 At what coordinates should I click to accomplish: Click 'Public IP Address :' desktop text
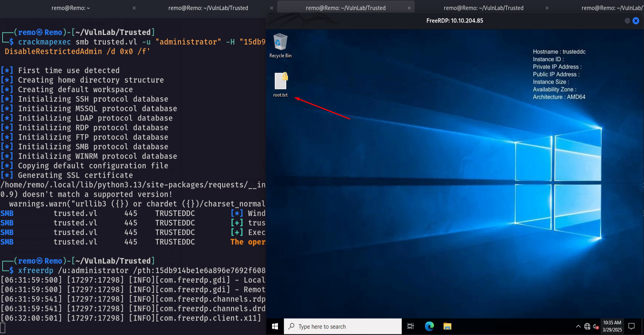pos(556,74)
